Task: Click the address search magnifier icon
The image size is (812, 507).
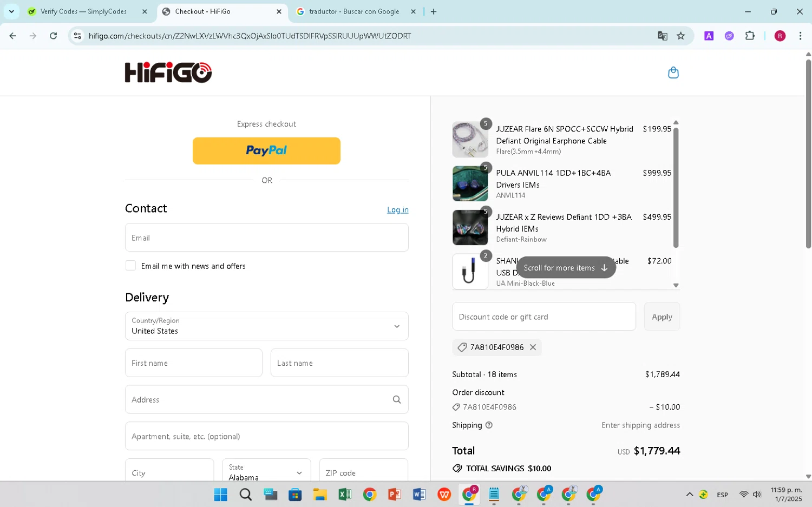Action: 397,399
